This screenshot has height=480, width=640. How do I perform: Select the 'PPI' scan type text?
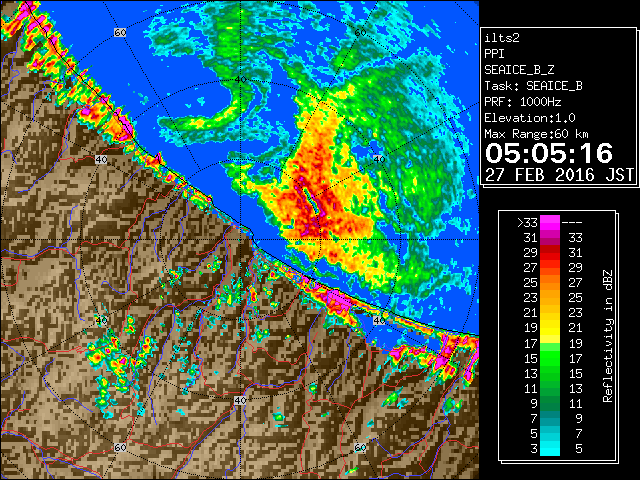click(x=494, y=54)
